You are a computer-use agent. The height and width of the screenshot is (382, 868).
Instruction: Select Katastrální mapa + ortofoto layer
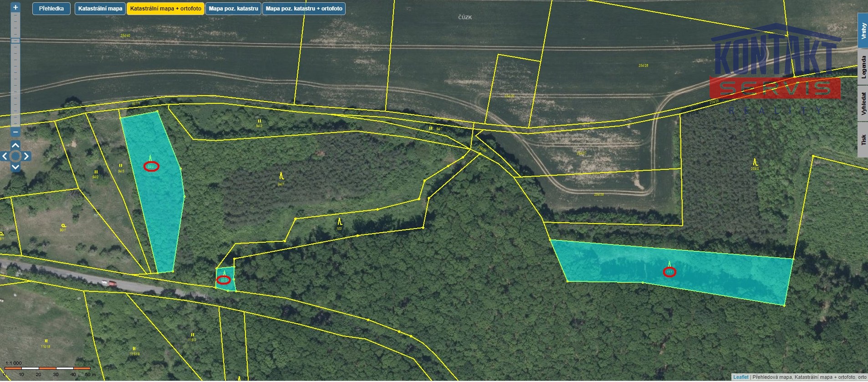click(x=165, y=9)
